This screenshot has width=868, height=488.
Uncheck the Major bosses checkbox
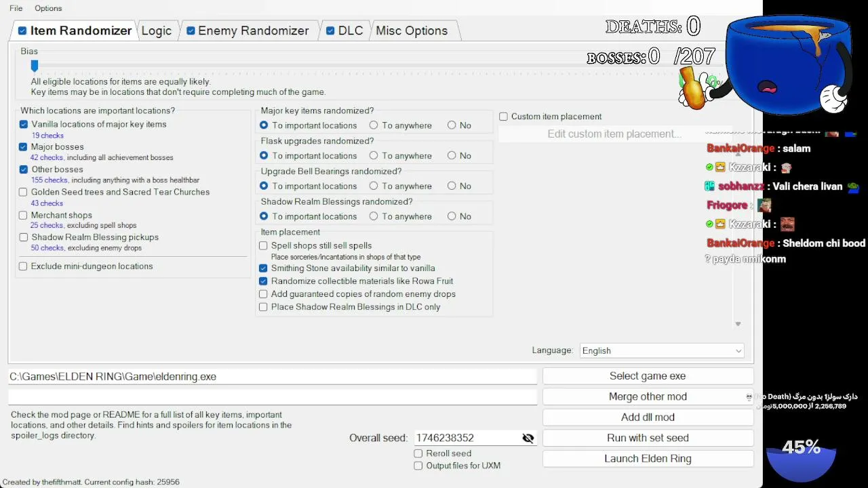pos(24,147)
